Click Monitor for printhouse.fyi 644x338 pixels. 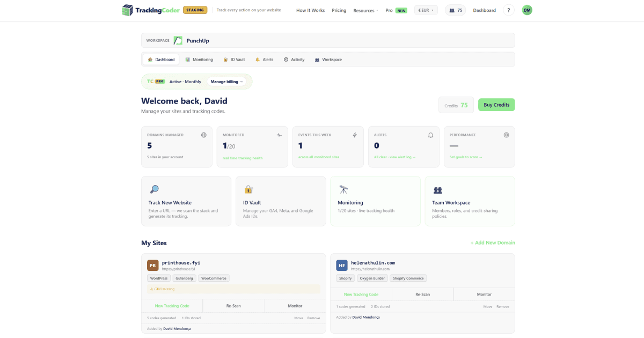click(295, 306)
